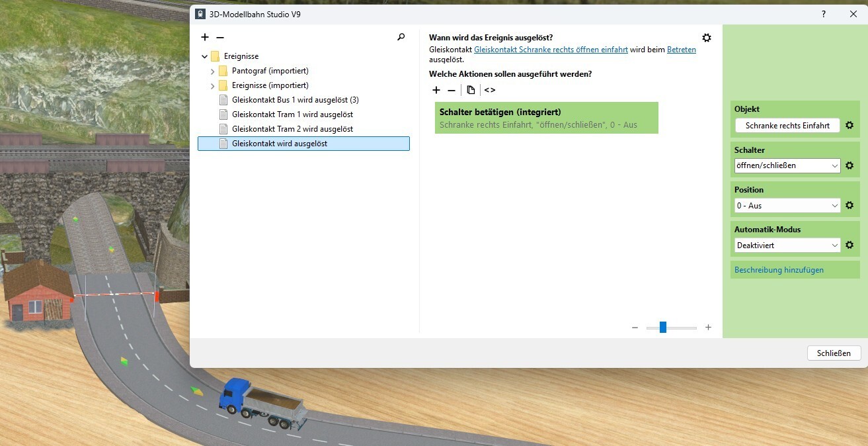
Task: Open the Schalter dropdown öffnen/schließen
Action: point(787,165)
